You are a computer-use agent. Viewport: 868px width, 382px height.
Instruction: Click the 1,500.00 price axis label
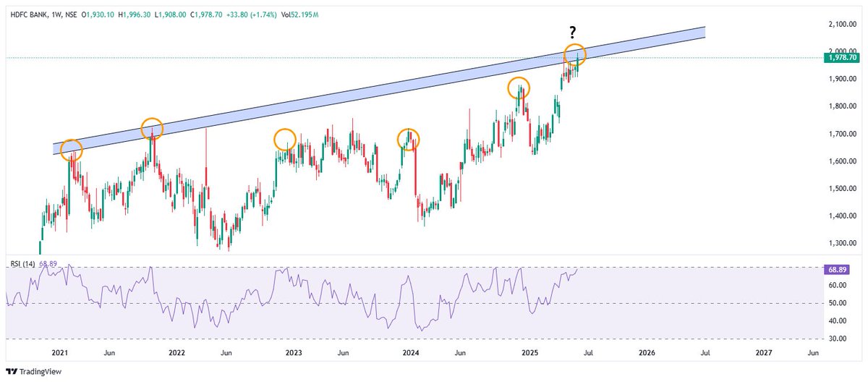point(842,189)
